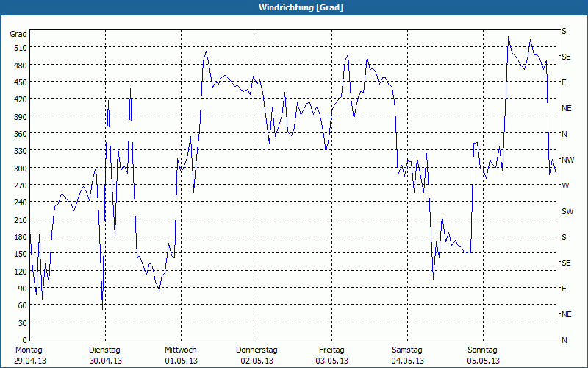Select the 30 degree axis label
Viewport: 588px width, 368px height.
tap(23, 323)
